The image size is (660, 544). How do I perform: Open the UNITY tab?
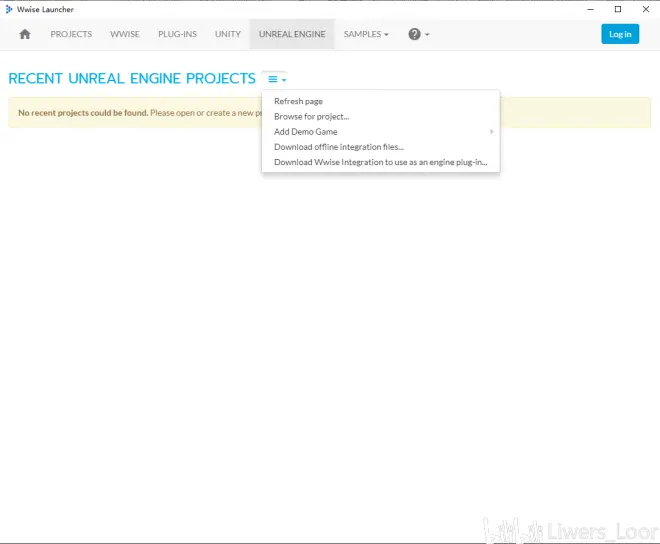(228, 34)
